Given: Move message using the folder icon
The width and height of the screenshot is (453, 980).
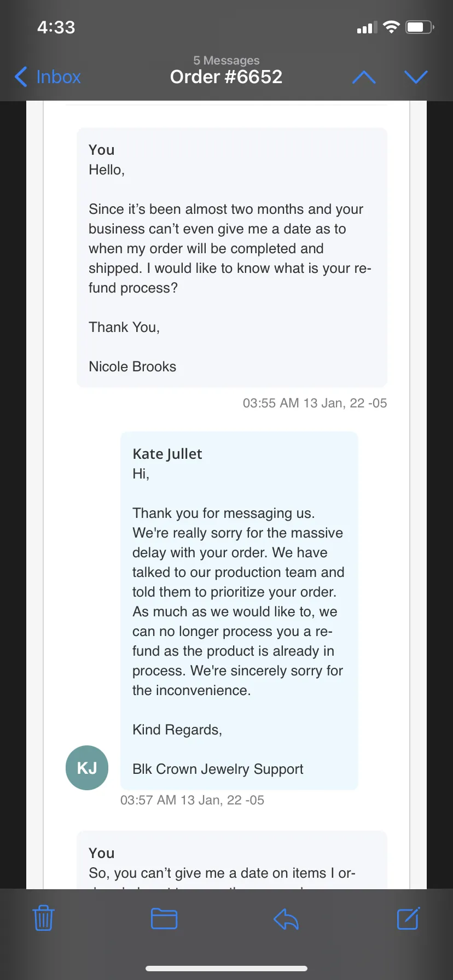Looking at the screenshot, I should pos(164,918).
